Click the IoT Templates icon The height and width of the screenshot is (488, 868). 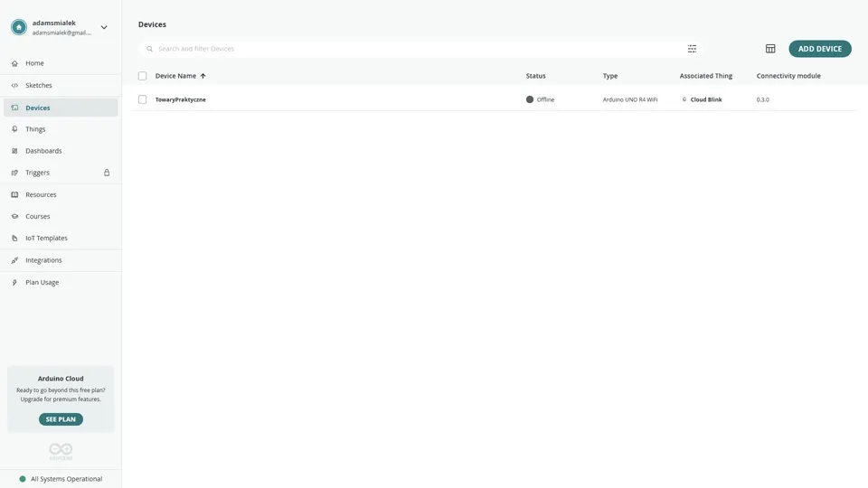(x=15, y=239)
